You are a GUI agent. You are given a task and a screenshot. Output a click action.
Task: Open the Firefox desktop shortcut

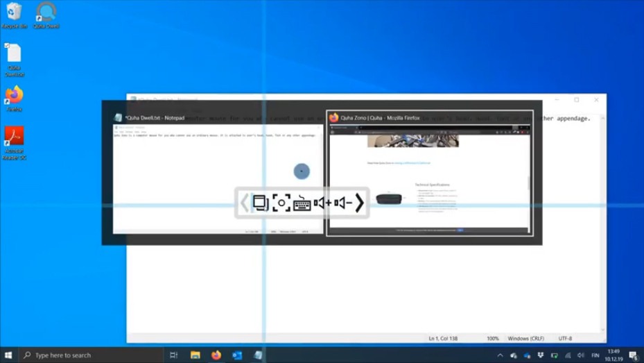pos(15,99)
